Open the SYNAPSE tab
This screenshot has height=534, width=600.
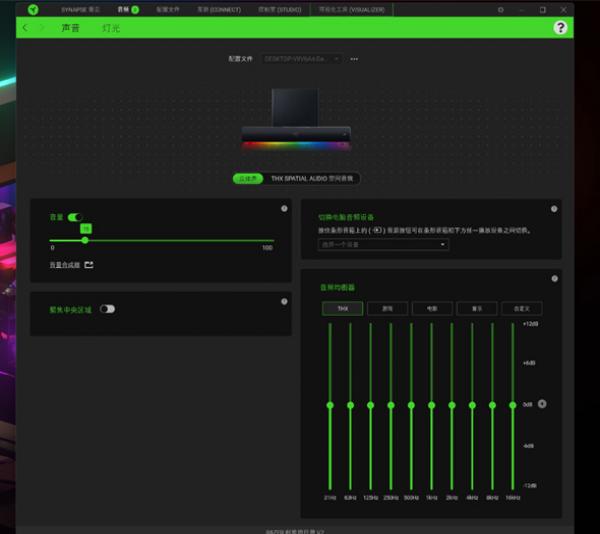click(80, 10)
